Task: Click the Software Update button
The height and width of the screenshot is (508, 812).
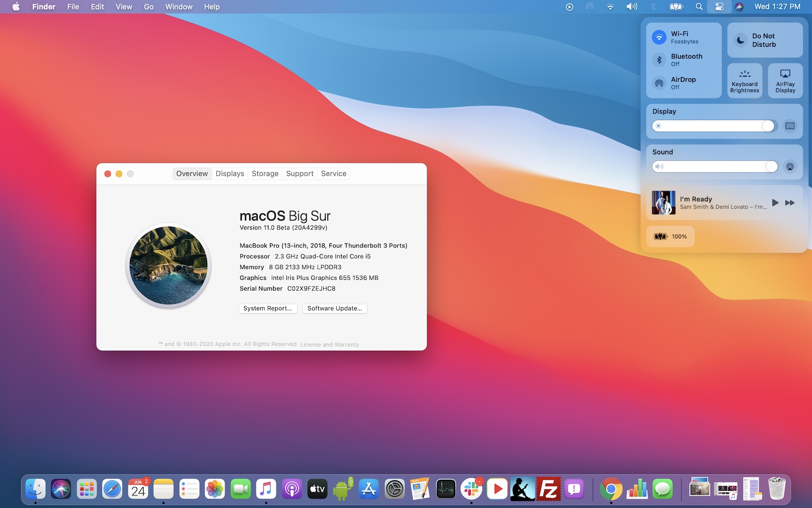Action: pos(334,308)
